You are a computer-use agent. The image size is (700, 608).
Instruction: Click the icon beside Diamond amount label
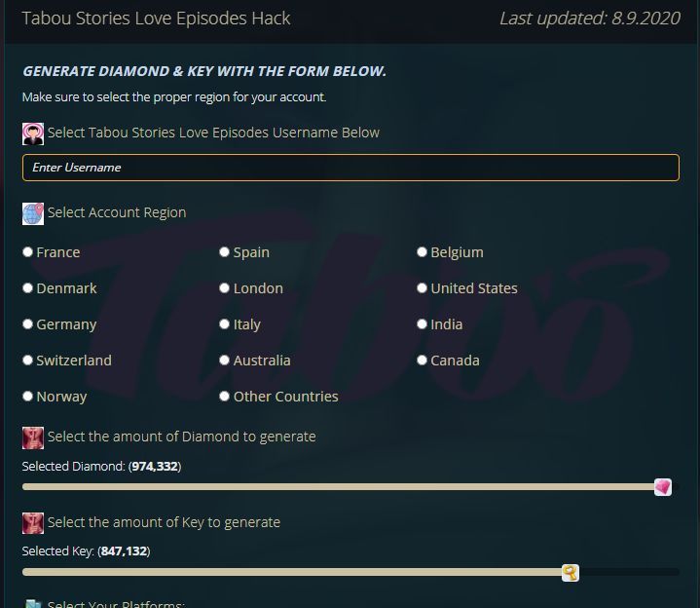(x=33, y=437)
